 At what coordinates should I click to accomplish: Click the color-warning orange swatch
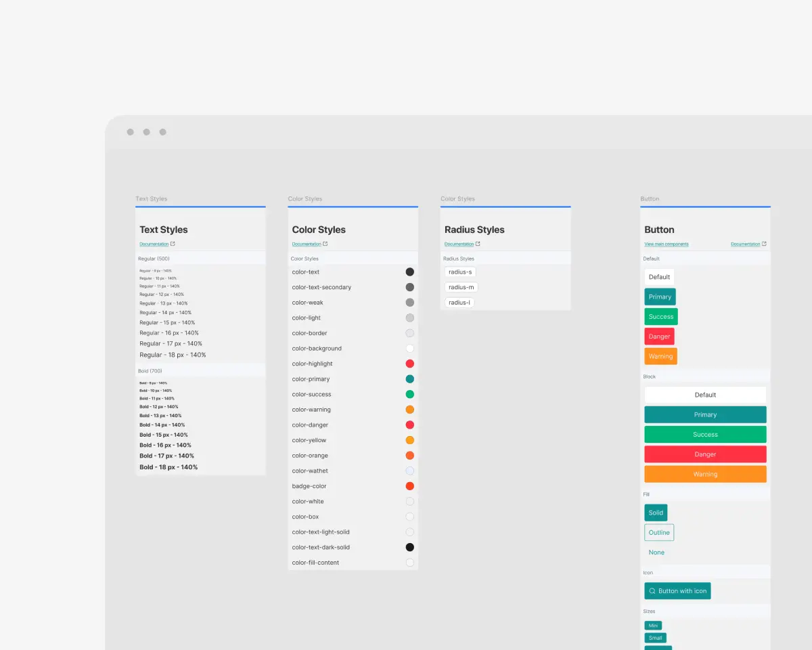pos(409,410)
